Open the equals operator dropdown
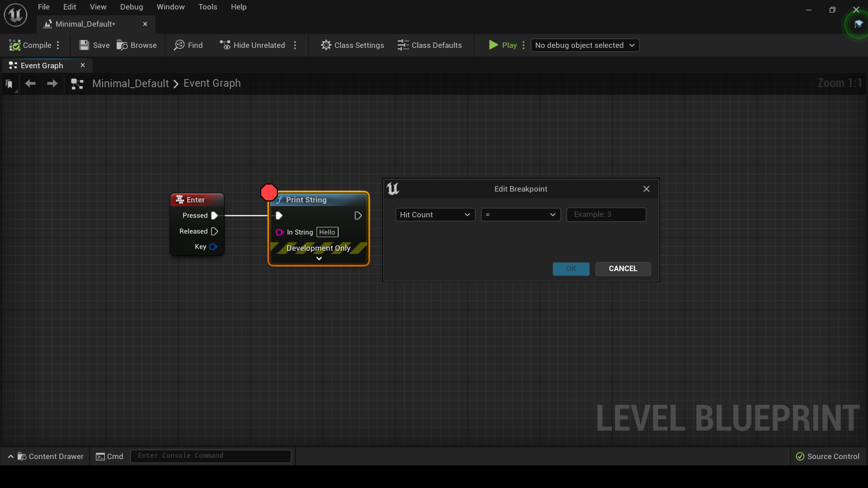The height and width of the screenshot is (488, 868). tap(521, 215)
